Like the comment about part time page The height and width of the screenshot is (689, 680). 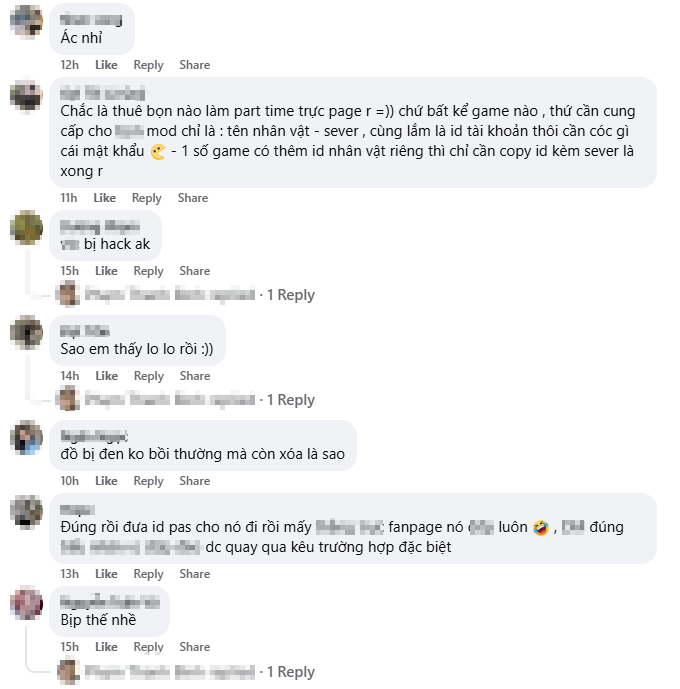click(105, 198)
